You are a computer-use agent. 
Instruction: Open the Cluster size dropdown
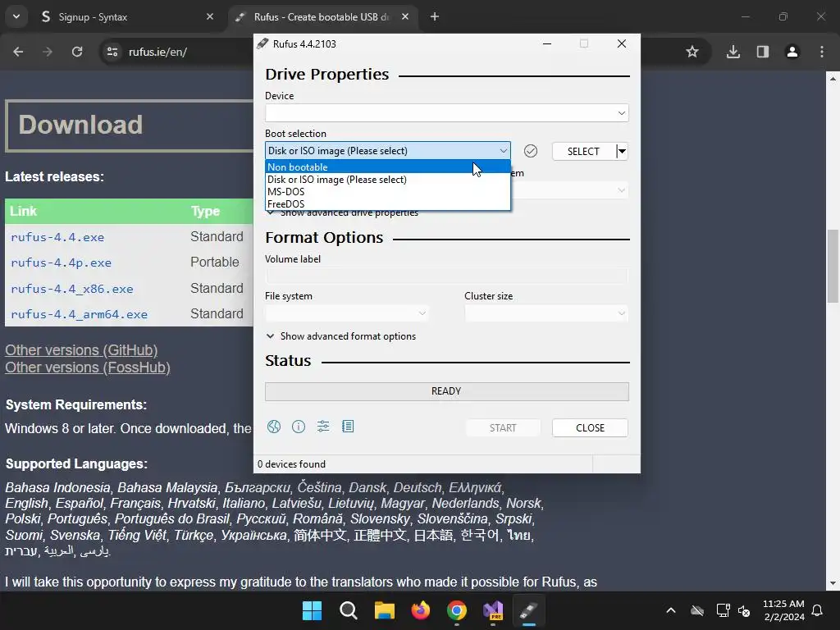pyautogui.click(x=546, y=313)
